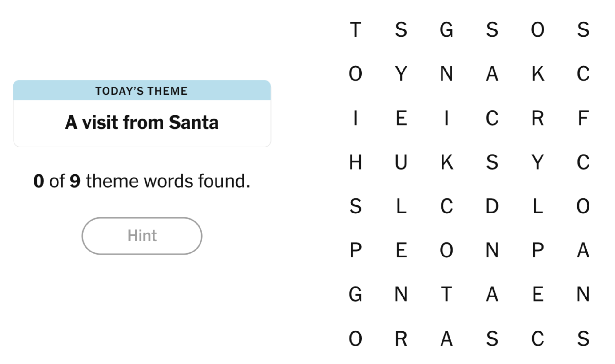This screenshot has height=364, width=615.
Task: Select the letter F in the grid
Action: [583, 118]
